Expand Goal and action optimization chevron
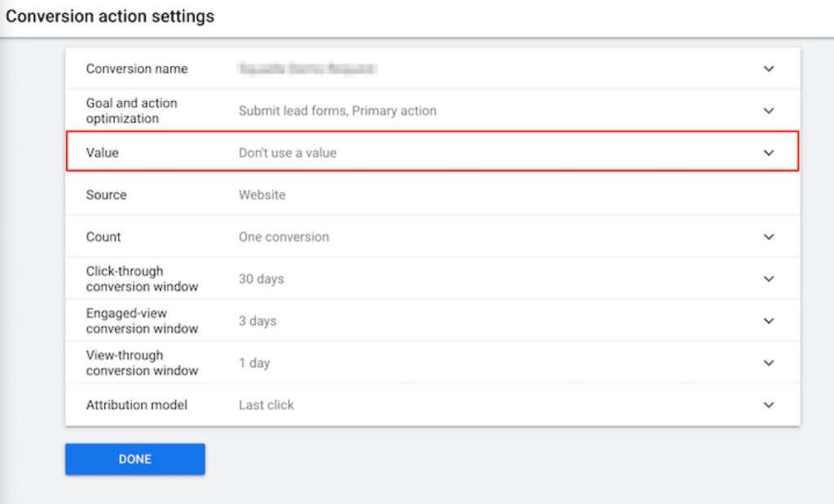This screenshot has width=834, height=504. pyautogui.click(x=768, y=111)
